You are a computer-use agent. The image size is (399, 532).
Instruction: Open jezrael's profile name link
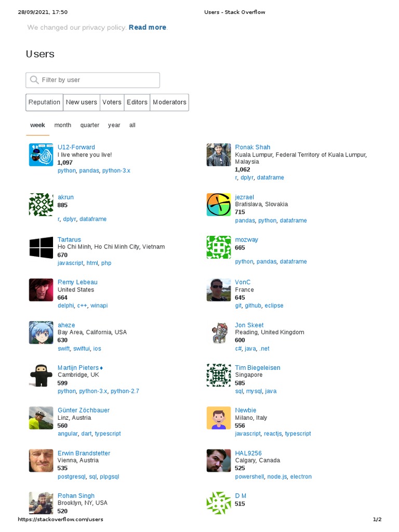pyautogui.click(x=244, y=197)
